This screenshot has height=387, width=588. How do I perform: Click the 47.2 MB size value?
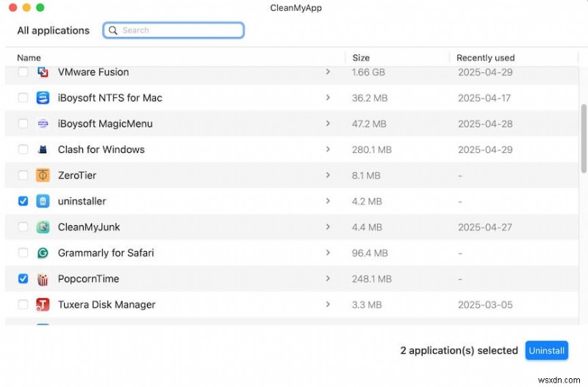[x=369, y=124]
